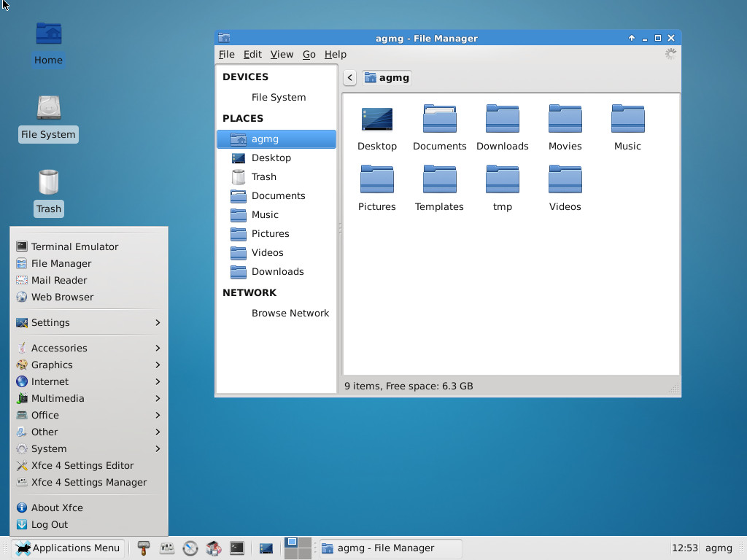This screenshot has height=560, width=747.
Task: Expand the Other submenu
Action: click(89, 432)
